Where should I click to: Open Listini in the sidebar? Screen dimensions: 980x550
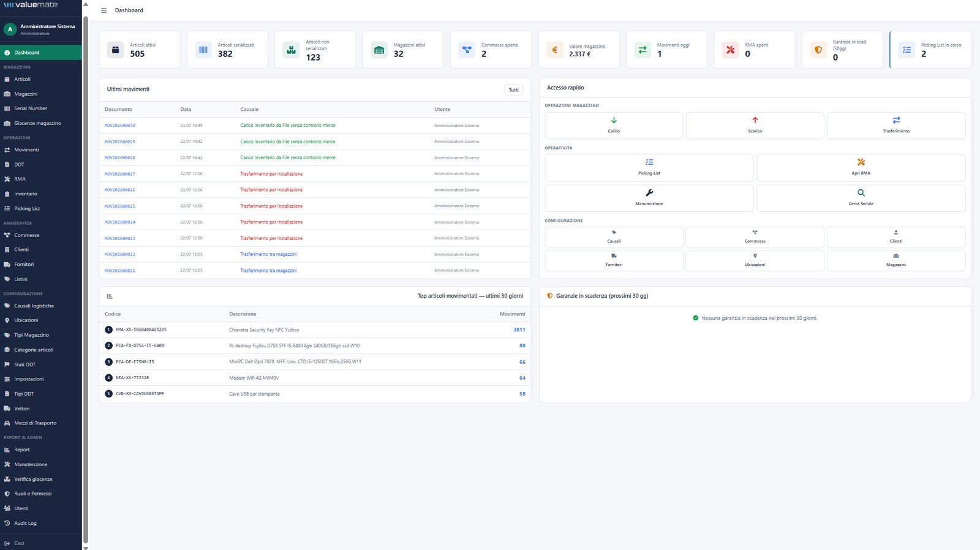(40, 279)
